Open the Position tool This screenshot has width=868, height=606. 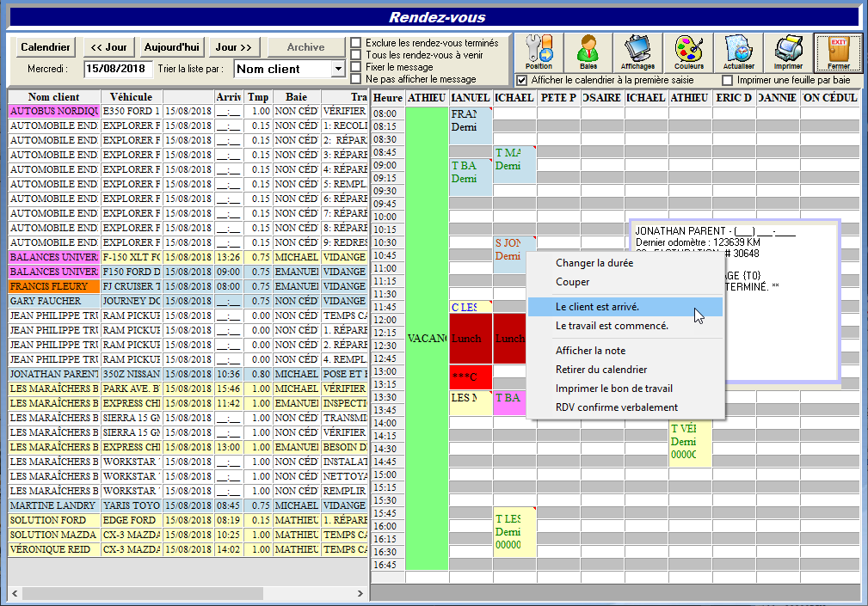(x=539, y=52)
